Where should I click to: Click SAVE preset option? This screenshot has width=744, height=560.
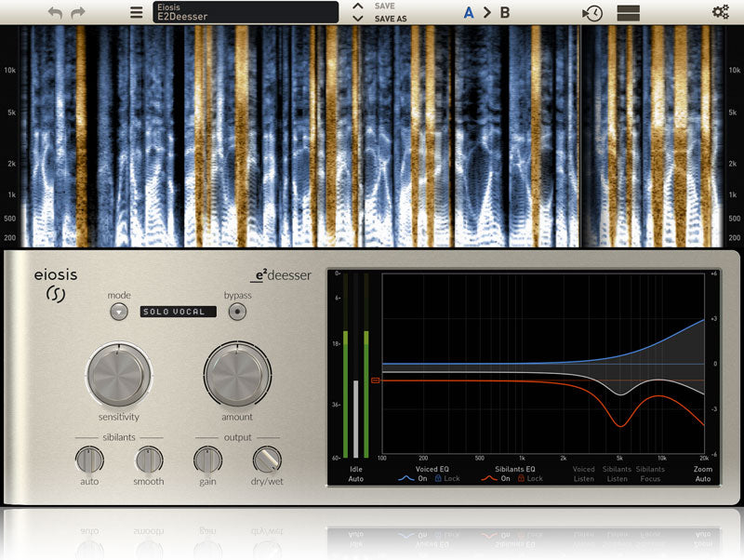click(x=385, y=7)
